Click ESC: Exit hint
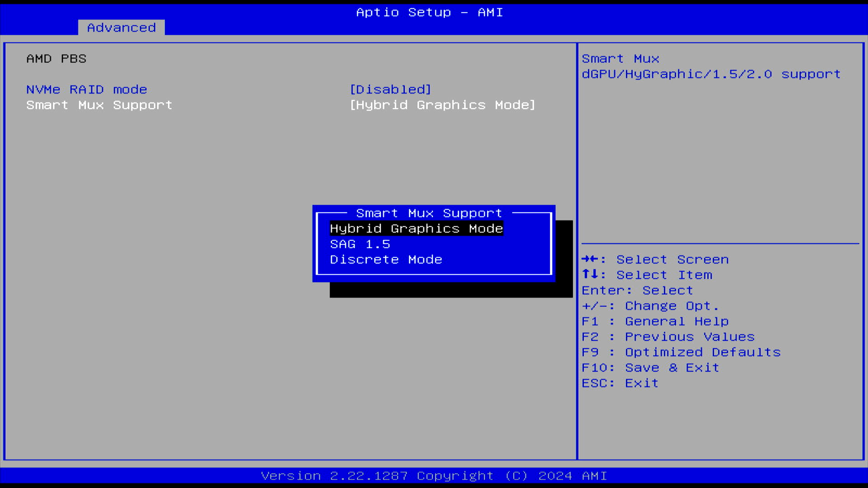Image resolution: width=868 pixels, height=488 pixels. click(620, 383)
